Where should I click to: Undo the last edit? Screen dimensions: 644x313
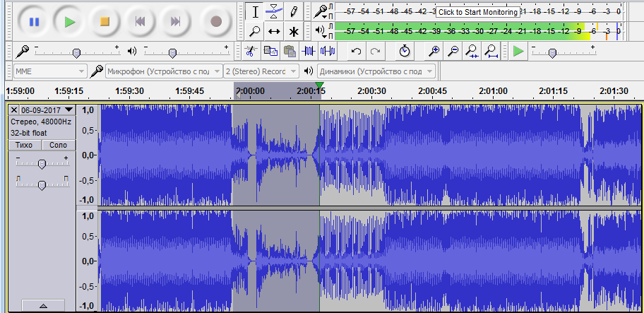point(357,52)
